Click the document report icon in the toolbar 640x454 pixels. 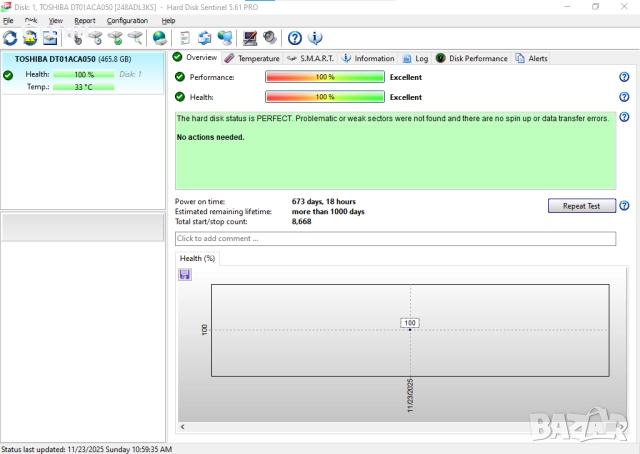pos(185,38)
